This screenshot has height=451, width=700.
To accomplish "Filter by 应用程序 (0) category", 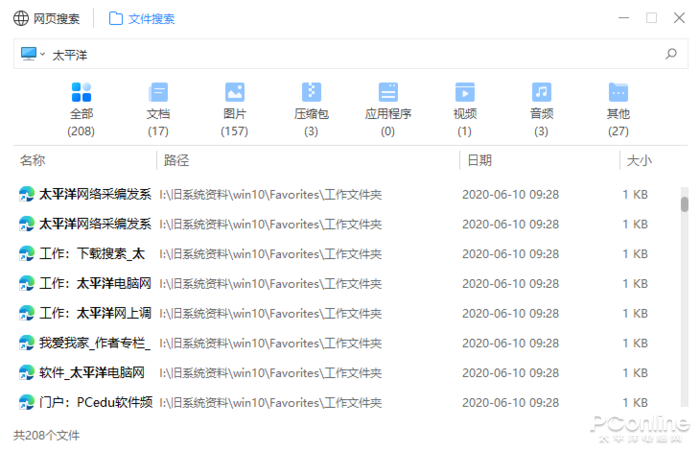I will tap(388, 109).
